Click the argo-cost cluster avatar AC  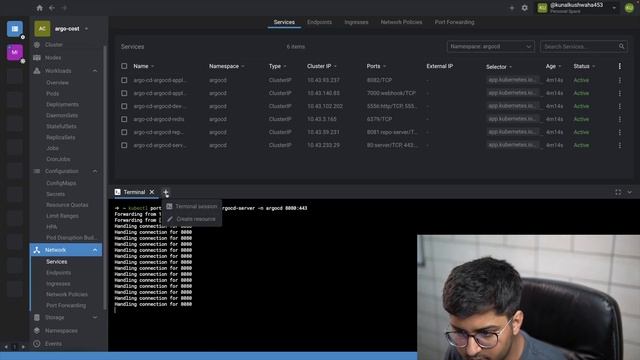(x=42, y=29)
